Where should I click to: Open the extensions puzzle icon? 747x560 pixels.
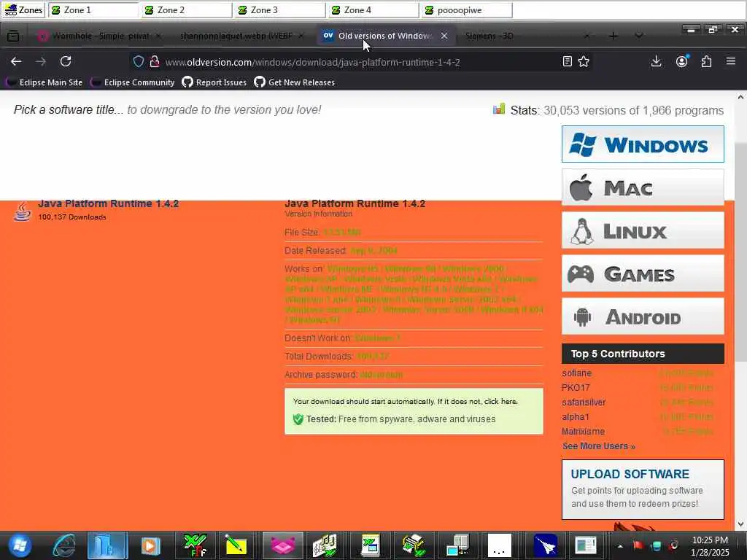tap(706, 61)
